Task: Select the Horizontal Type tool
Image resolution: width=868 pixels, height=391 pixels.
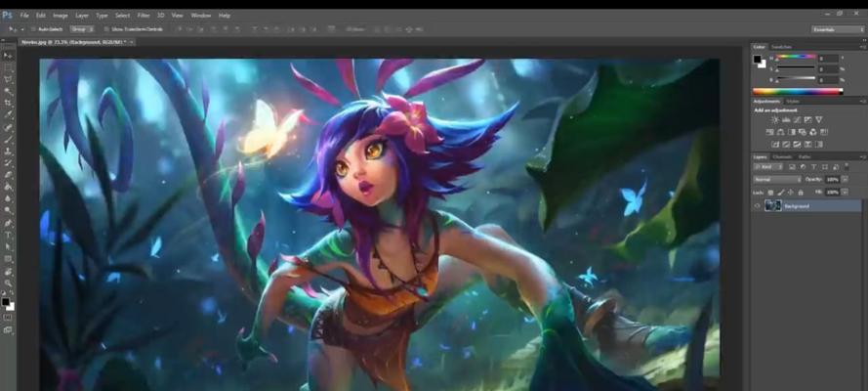Action: pyautogui.click(x=9, y=235)
